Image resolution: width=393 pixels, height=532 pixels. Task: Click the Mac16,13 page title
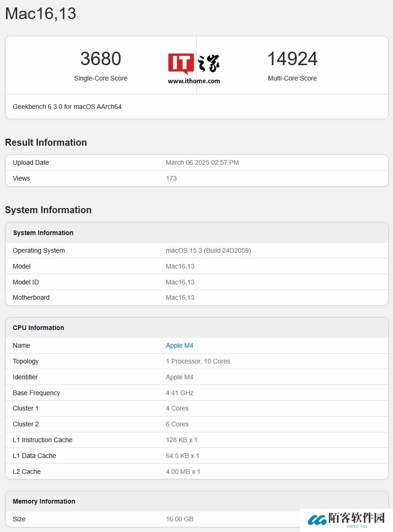(40, 13)
